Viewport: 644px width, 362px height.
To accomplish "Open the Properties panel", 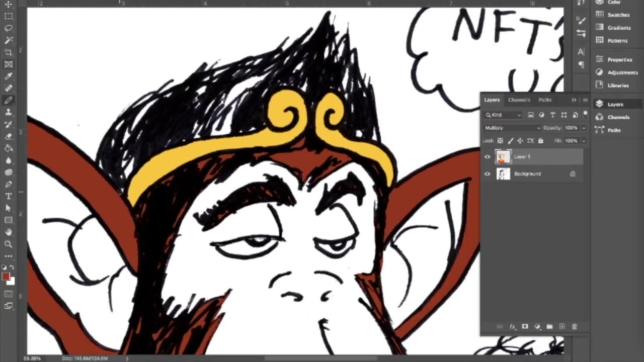I will pyautogui.click(x=614, y=59).
